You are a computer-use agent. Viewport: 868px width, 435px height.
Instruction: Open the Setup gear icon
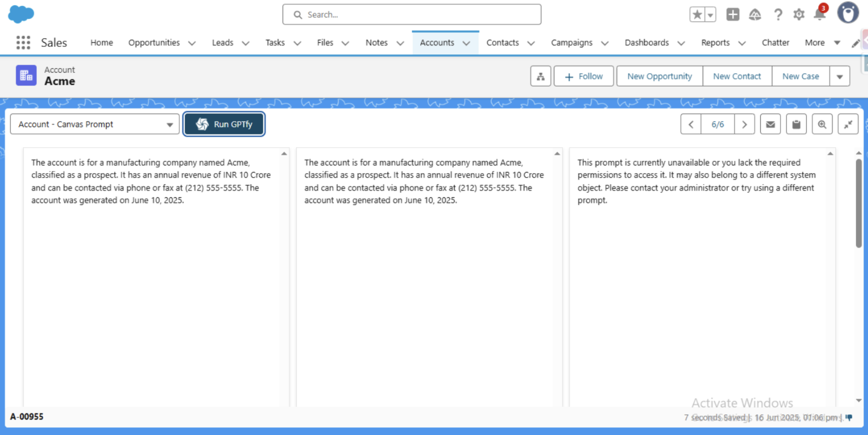(798, 15)
